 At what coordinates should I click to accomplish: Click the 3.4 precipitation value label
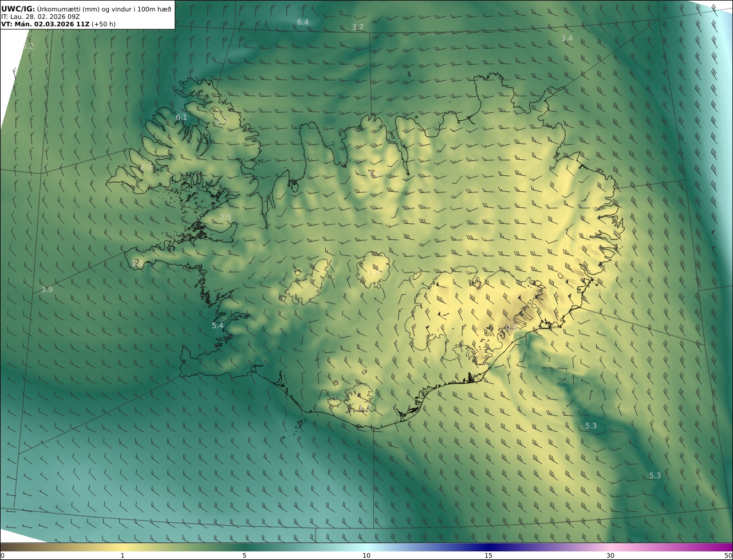[566, 38]
